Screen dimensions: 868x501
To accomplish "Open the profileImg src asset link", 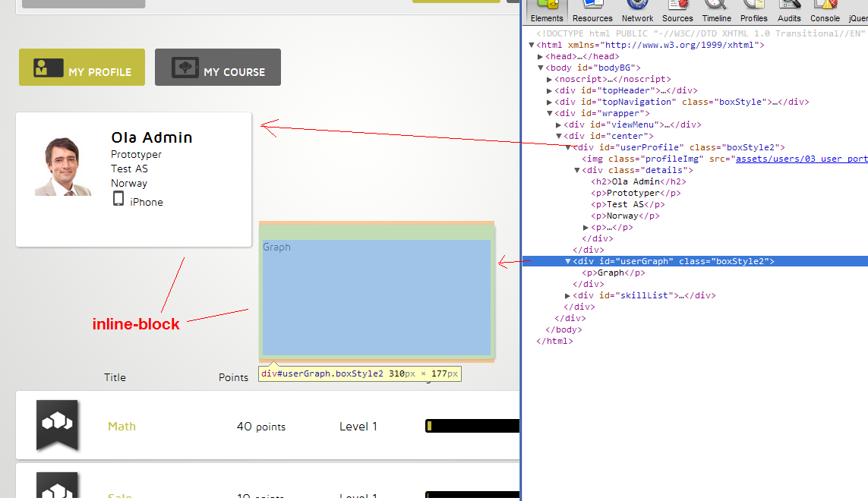I will [x=802, y=159].
